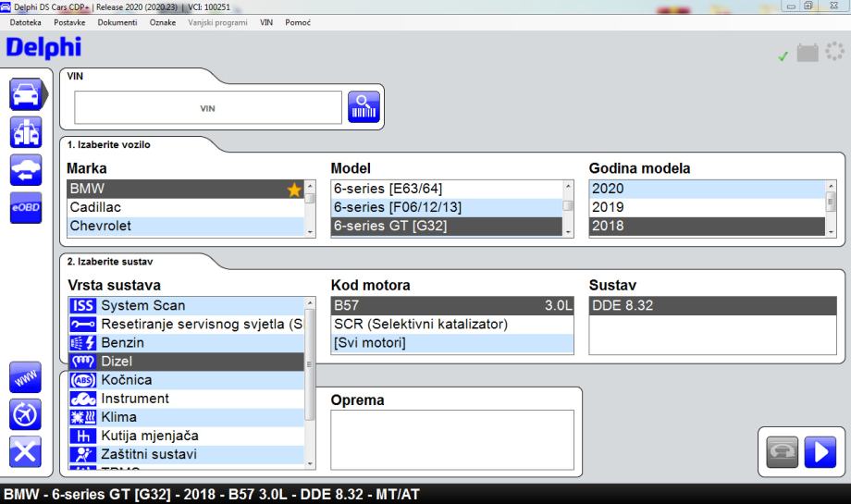This screenshot has height=504, width=851.
Task: Select Chevrolet in Marka list
Action: coord(186,226)
